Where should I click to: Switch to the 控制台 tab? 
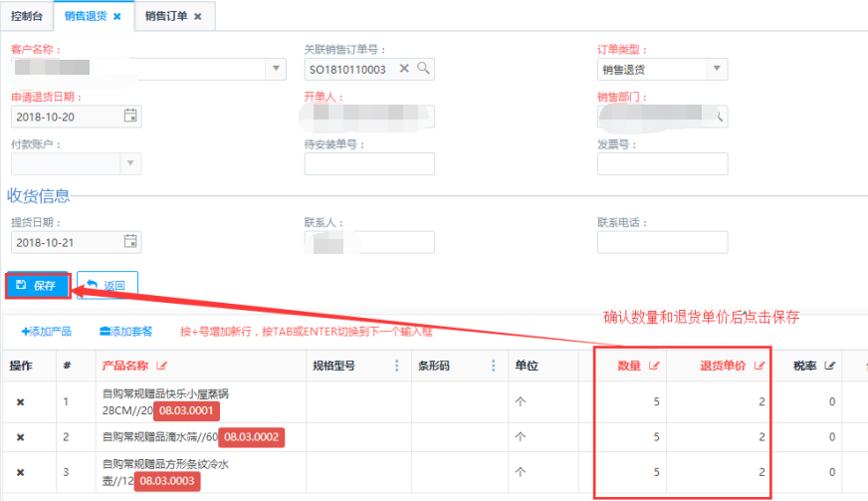[x=27, y=17]
